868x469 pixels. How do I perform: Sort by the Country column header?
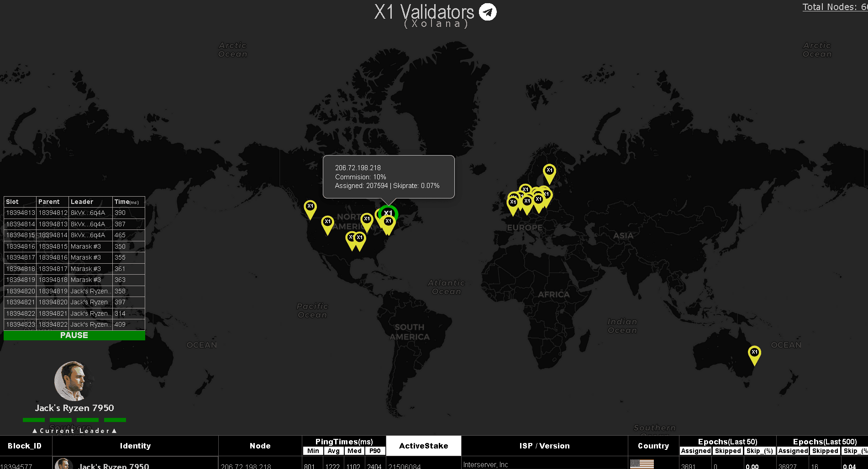[x=653, y=446]
